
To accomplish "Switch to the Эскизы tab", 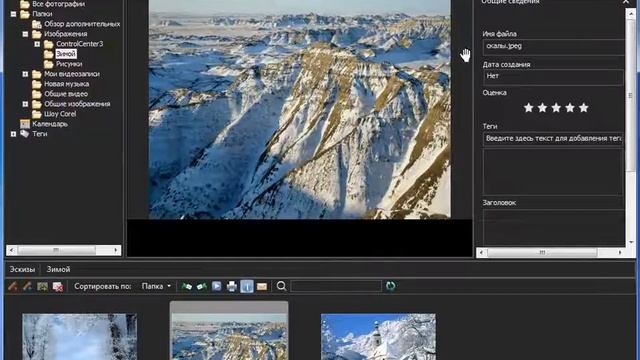I will (22, 269).
